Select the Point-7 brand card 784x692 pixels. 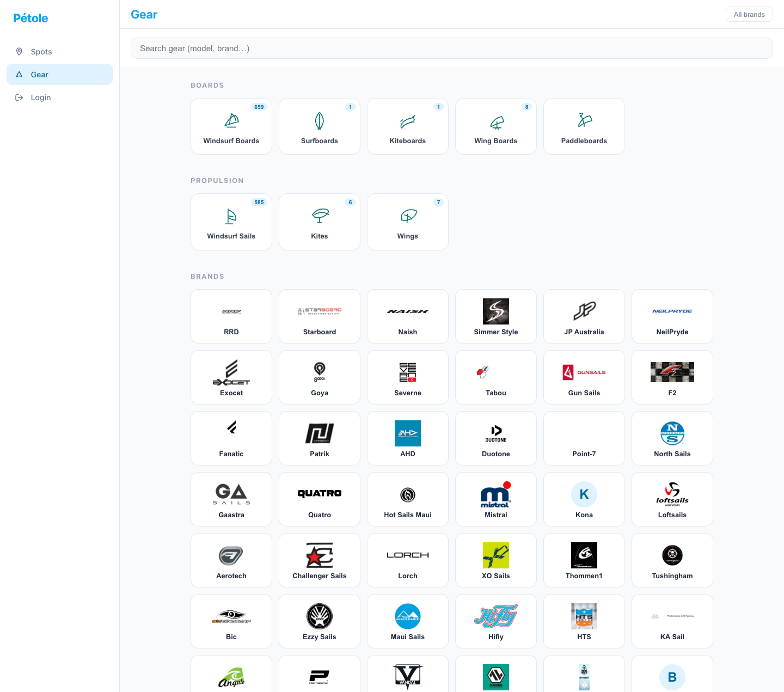pos(584,438)
